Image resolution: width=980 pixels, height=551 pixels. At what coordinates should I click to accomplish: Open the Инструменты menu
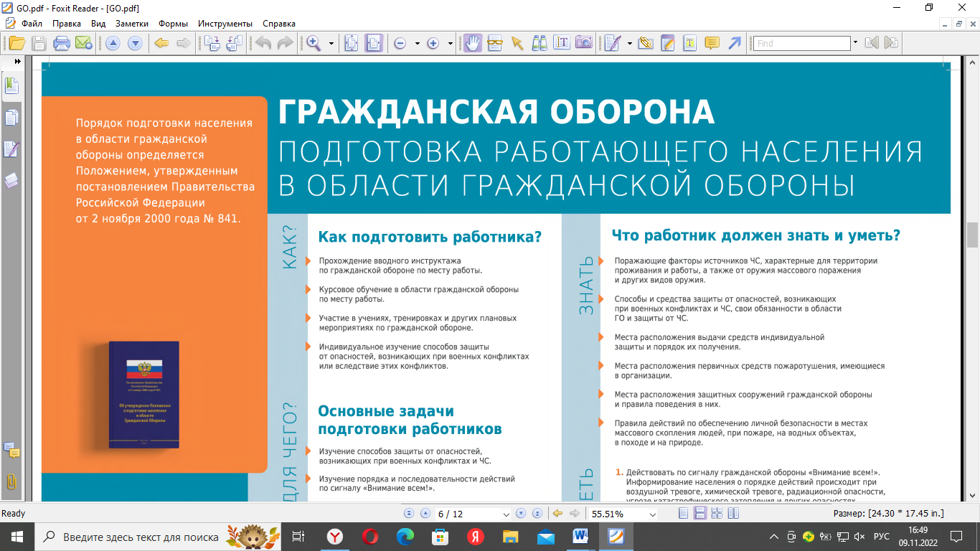point(225,24)
